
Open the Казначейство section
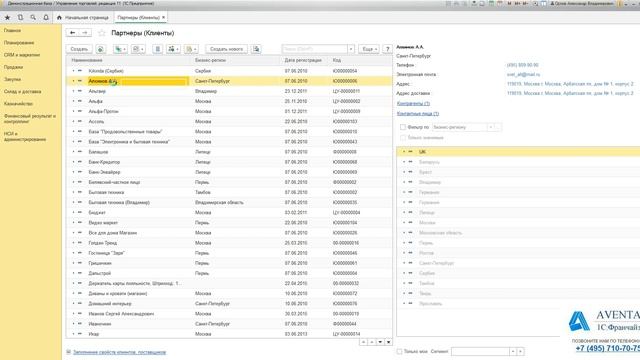18,104
